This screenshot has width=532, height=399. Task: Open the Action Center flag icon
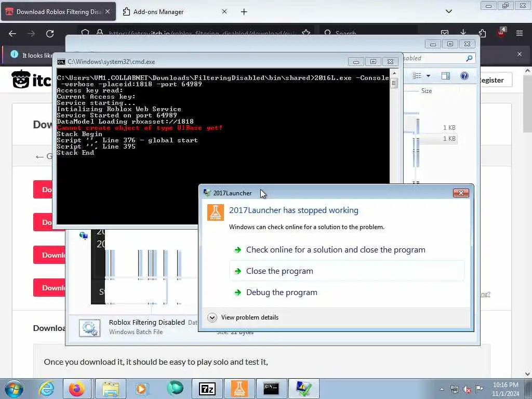point(479,389)
